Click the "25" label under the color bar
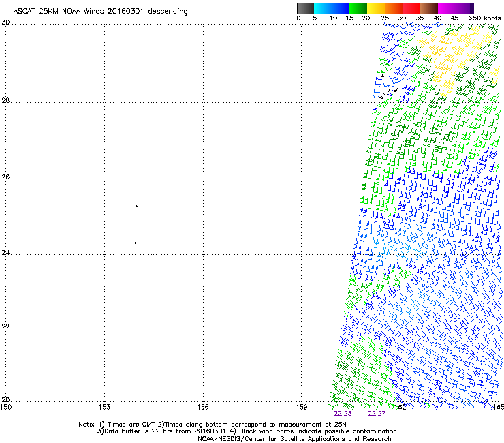 click(x=385, y=18)
